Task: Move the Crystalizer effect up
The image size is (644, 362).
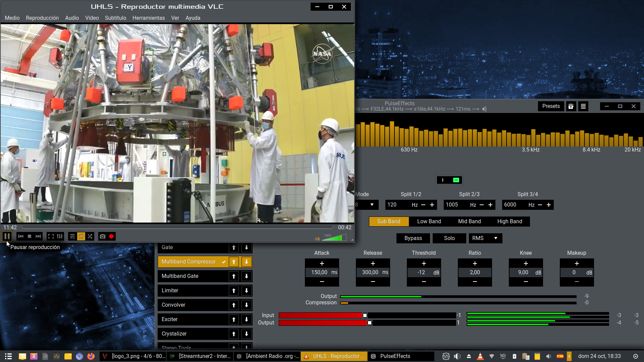Action: coord(234,334)
